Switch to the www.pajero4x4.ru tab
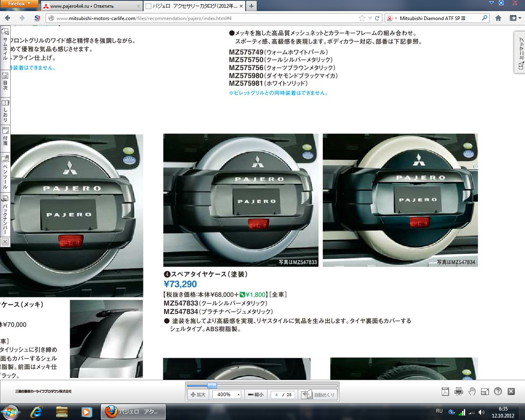 click(91, 6)
